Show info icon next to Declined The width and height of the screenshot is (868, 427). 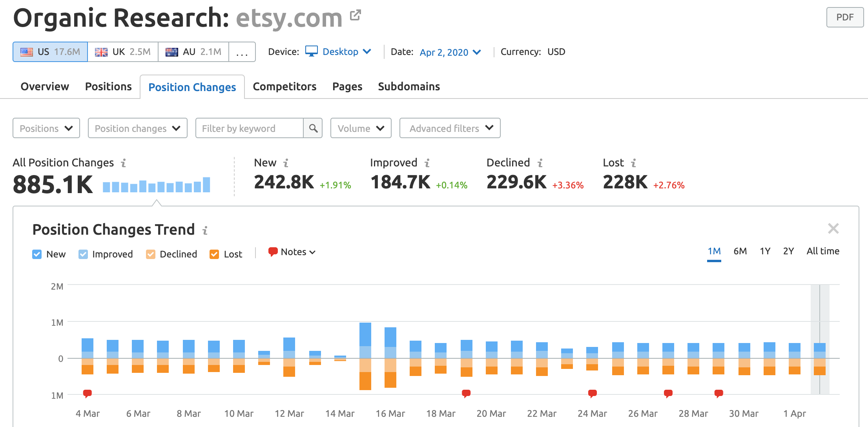point(540,163)
